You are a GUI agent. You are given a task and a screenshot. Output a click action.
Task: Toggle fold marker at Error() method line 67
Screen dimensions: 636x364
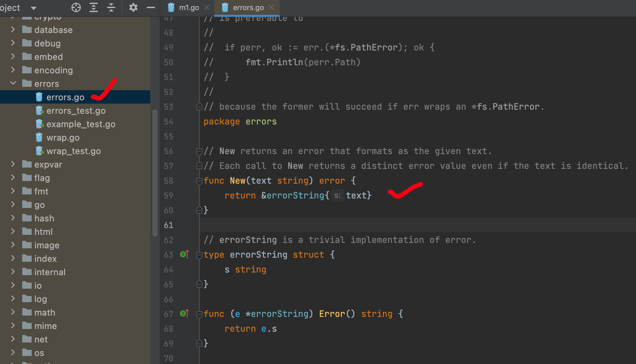[199, 314]
